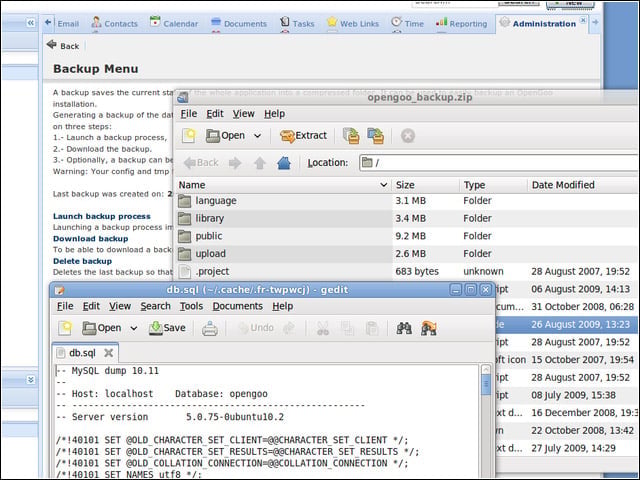Viewport: 640px width, 480px height.
Task: Switch to the Email tab
Action: pos(68,24)
